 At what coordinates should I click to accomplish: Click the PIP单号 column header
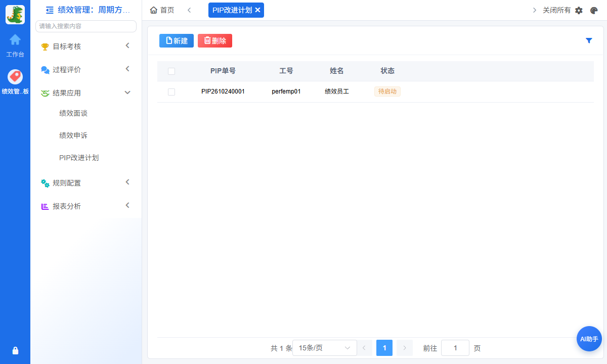click(223, 71)
